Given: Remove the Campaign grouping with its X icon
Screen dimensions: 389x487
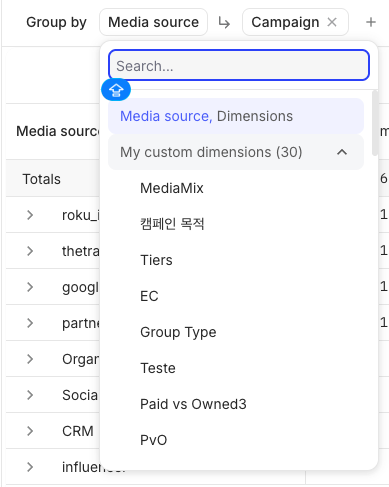Looking at the screenshot, I should coord(332,22).
